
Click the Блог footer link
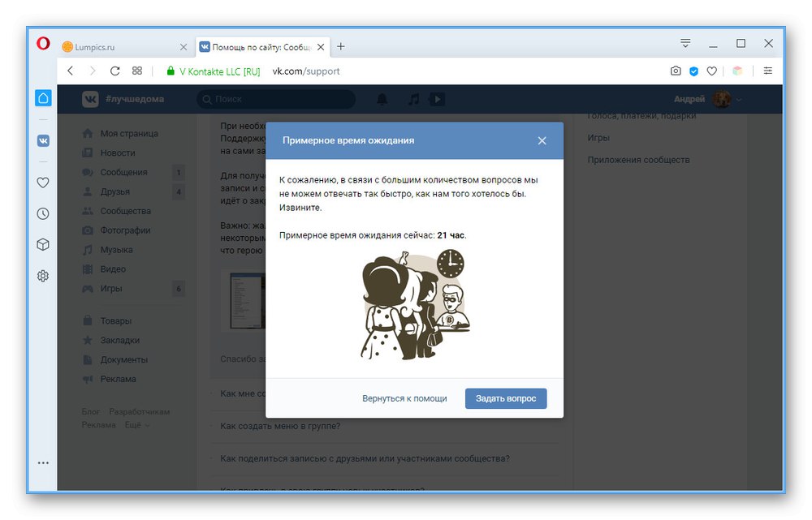91,412
